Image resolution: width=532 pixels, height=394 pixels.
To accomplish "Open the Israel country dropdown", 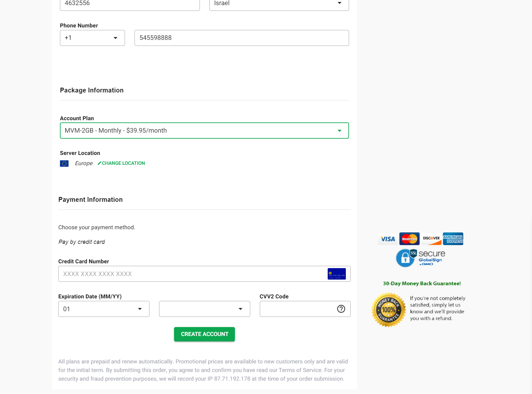I will (279, 4).
